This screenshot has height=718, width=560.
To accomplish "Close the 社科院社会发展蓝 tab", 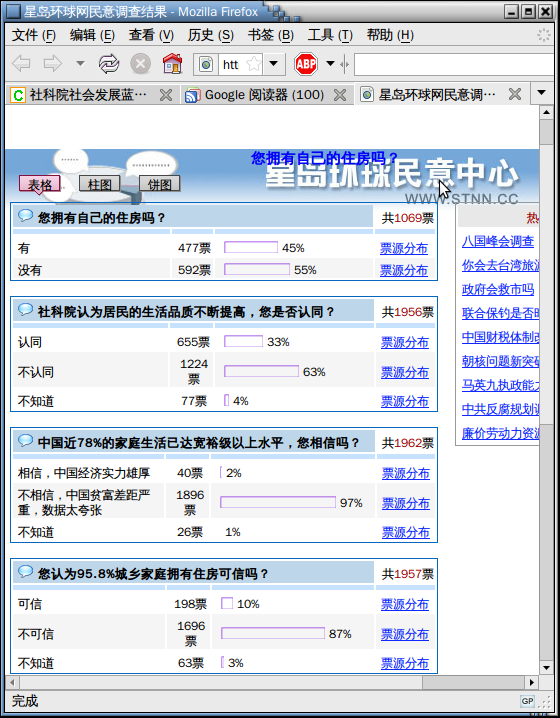I will click(x=166, y=95).
